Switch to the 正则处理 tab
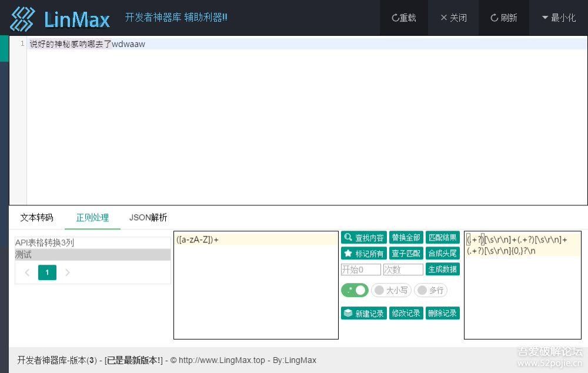The width and height of the screenshot is (588, 373). pyautogui.click(x=93, y=218)
